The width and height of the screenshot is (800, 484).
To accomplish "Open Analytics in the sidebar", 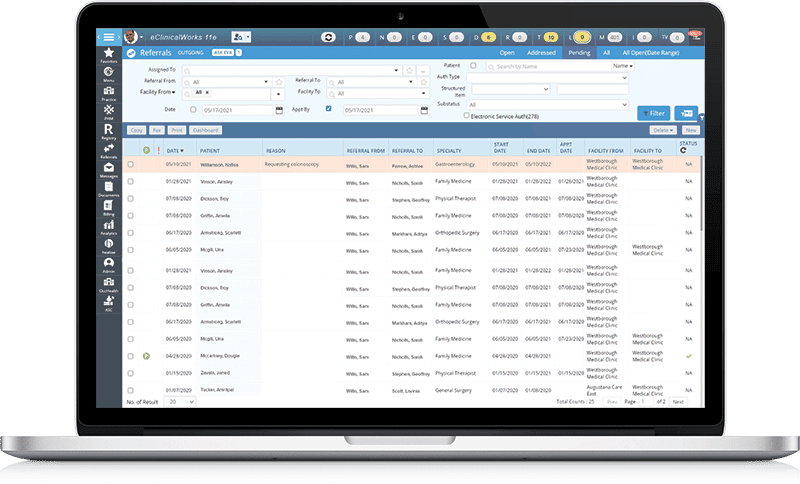I will [x=109, y=227].
